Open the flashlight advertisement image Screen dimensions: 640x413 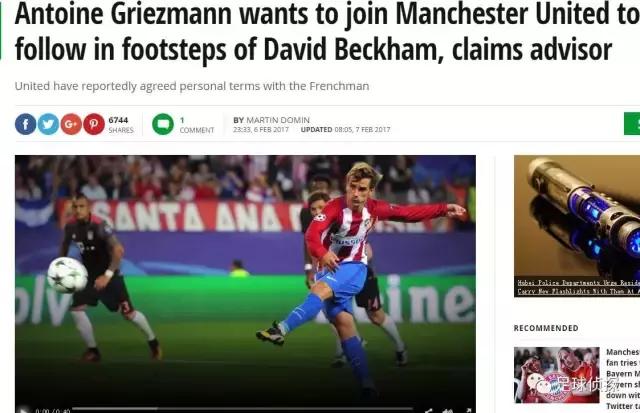[577, 216]
